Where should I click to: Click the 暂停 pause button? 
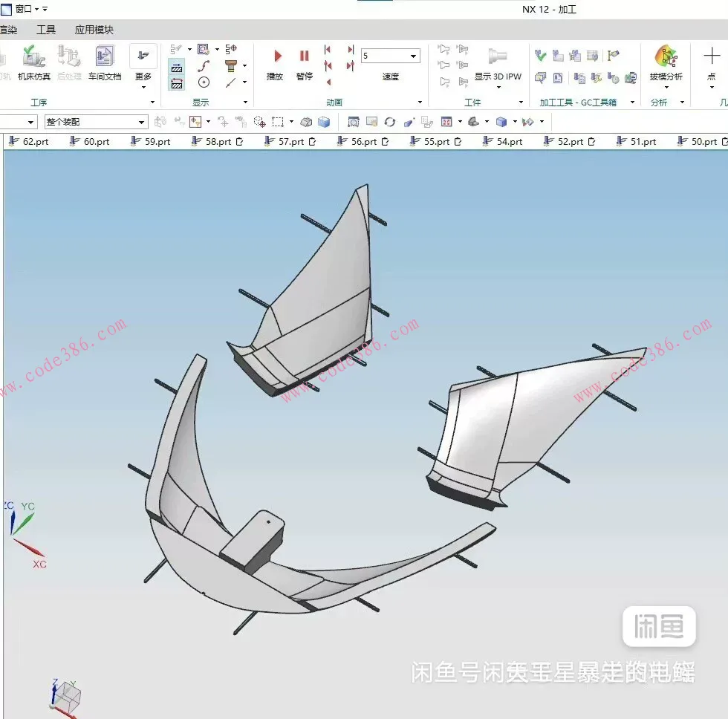click(x=304, y=64)
